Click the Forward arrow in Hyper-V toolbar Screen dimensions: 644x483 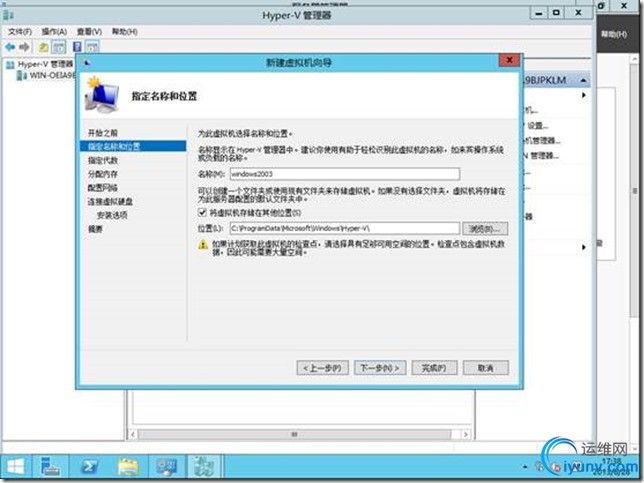[25, 47]
